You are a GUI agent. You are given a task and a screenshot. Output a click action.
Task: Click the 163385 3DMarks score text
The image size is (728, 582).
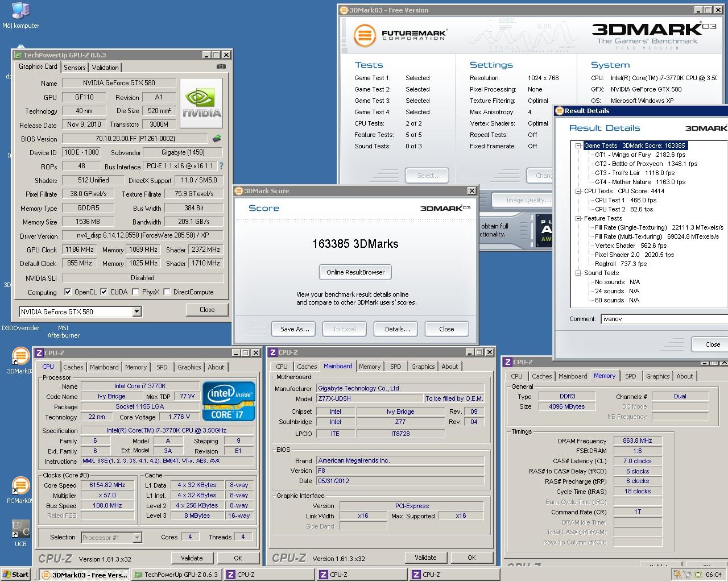(355, 244)
